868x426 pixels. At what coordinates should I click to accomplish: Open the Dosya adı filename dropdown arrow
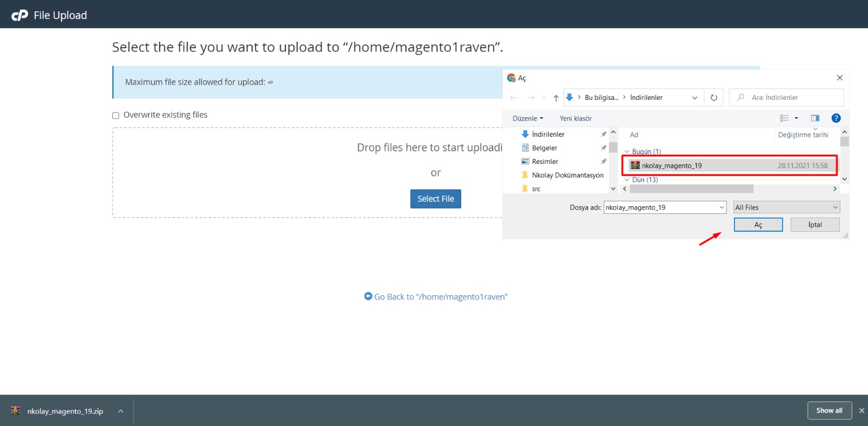pyautogui.click(x=722, y=207)
